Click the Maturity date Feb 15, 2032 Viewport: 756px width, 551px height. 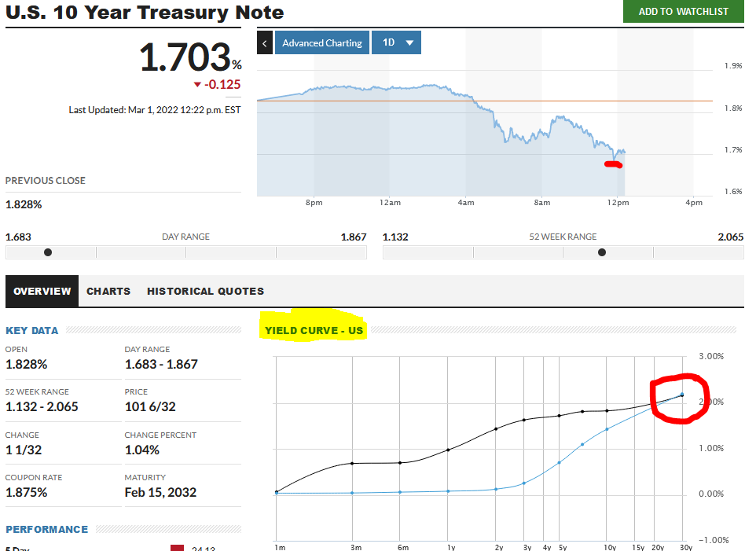pos(160,493)
